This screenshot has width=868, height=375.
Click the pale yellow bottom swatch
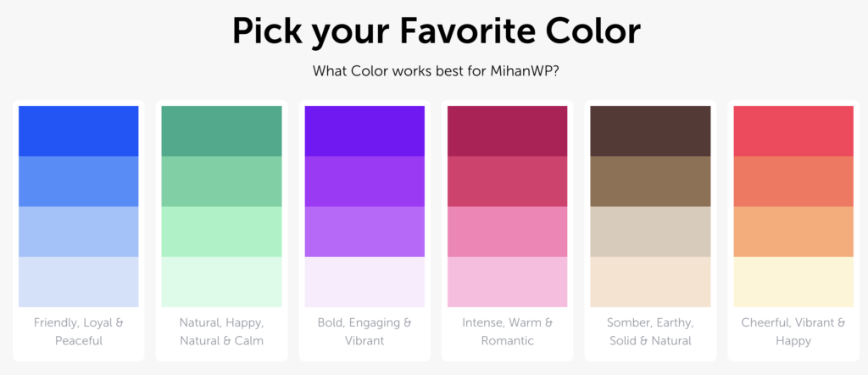(x=793, y=282)
